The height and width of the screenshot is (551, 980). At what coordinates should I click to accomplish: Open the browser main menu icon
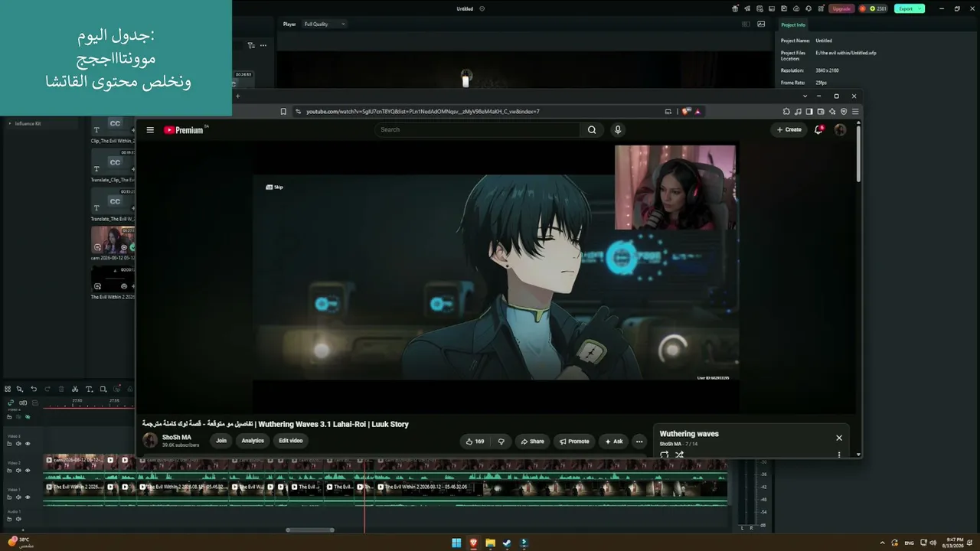pos(855,112)
